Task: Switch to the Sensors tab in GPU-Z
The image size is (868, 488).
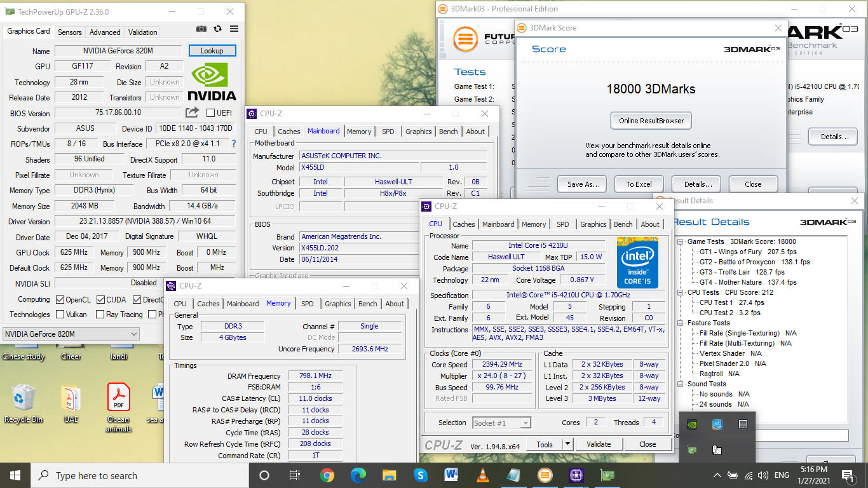Action: pos(69,32)
